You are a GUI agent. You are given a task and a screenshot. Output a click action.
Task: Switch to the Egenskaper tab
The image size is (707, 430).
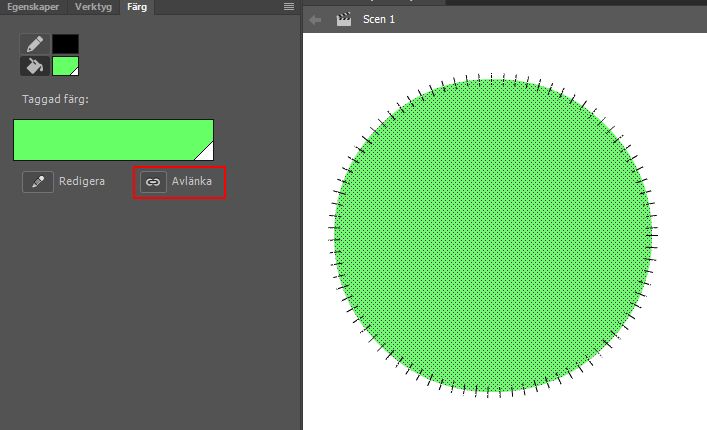coord(33,7)
